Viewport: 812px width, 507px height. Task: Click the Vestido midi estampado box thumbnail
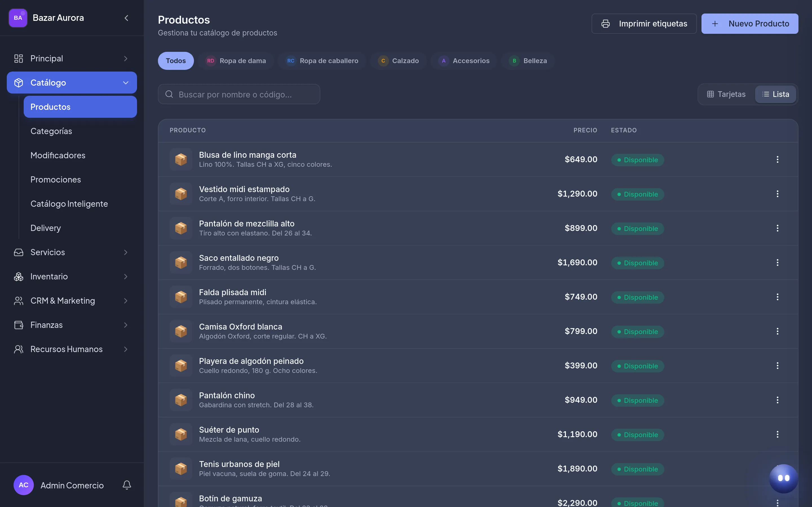181,194
